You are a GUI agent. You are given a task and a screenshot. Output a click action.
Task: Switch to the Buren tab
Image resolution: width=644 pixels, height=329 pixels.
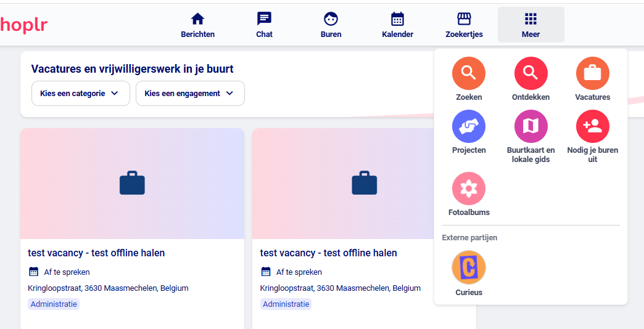331,25
